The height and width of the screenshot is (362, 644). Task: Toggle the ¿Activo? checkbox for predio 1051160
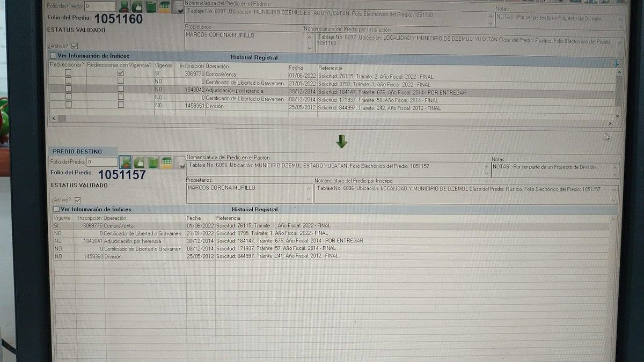coord(75,46)
